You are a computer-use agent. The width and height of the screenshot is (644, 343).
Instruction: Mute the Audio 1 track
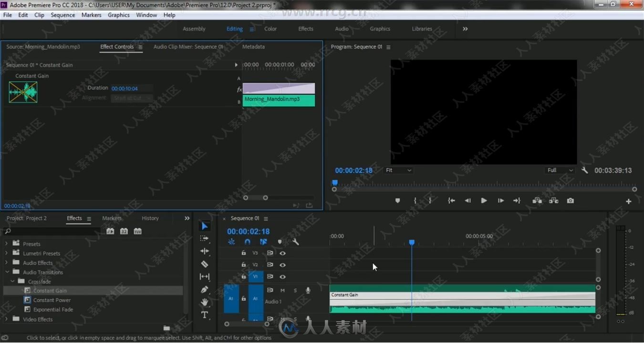[x=282, y=291]
